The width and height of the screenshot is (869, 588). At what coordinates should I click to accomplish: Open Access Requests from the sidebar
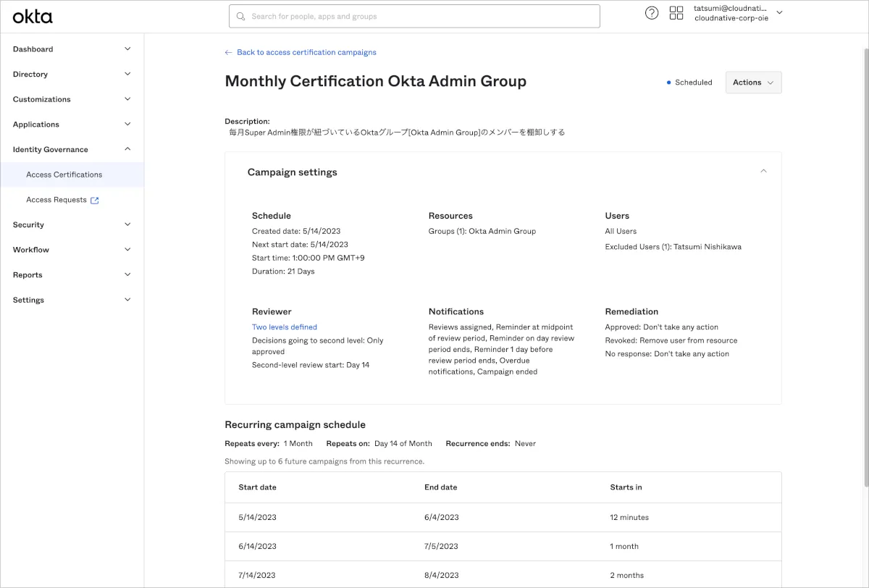click(x=56, y=200)
